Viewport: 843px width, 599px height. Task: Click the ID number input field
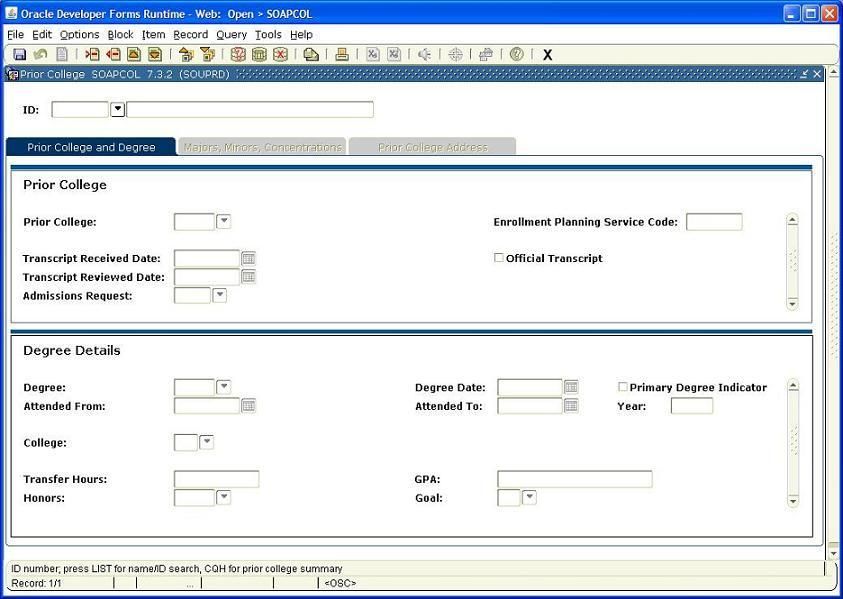point(80,110)
